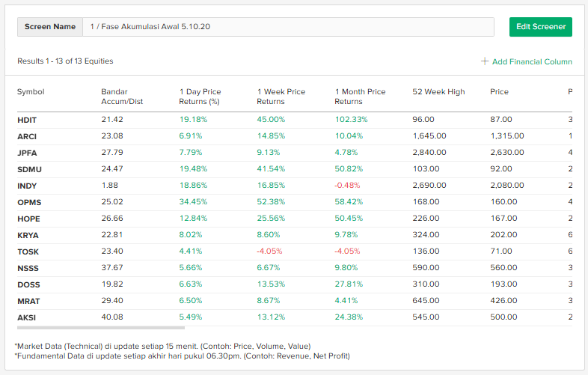Sort by the 52 Week High header
The width and height of the screenshot is (588, 375).
(x=438, y=92)
